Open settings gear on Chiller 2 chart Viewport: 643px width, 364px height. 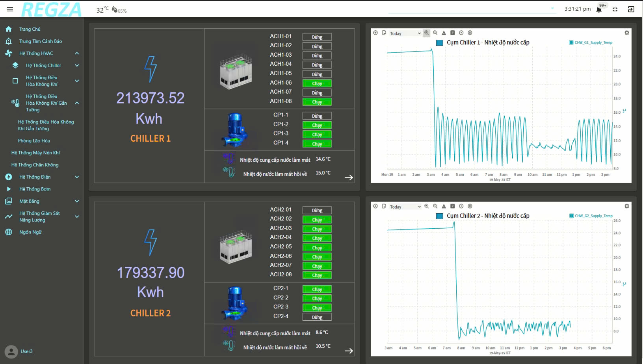(x=627, y=206)
